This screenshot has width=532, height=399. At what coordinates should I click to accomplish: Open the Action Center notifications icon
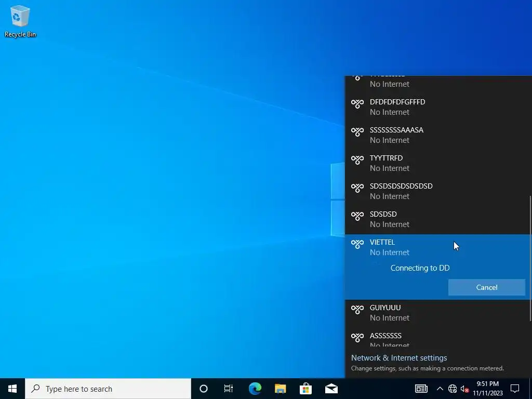click(515, 389)
